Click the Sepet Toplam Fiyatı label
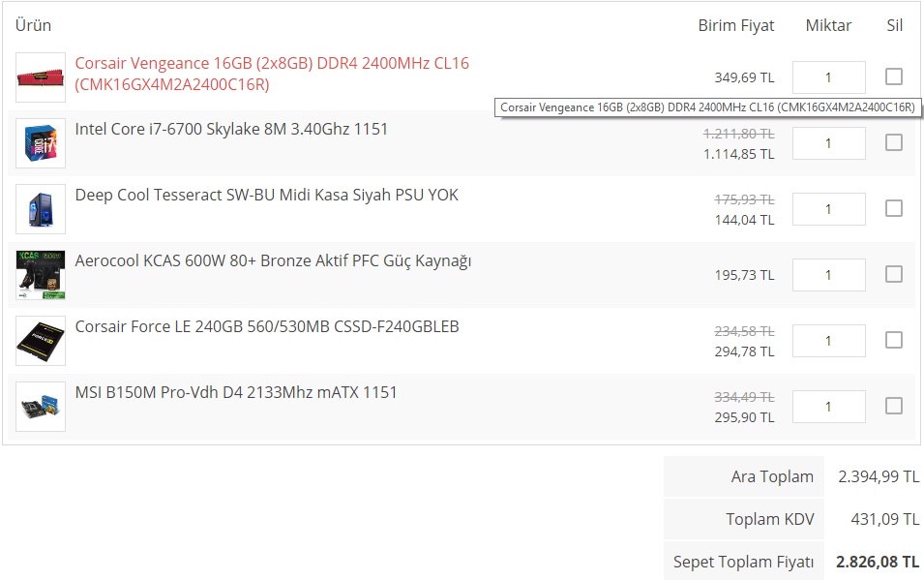Viewport: 924px width, 580px height. (743, 562)
